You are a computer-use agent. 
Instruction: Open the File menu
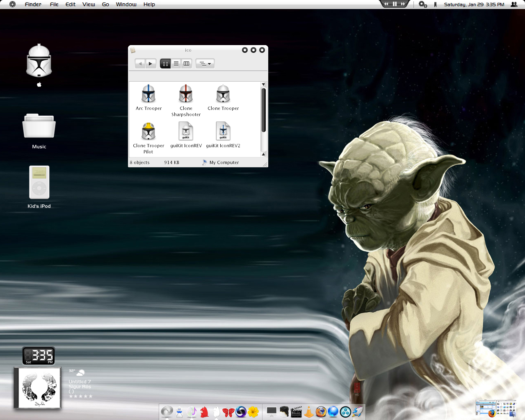pyautogui.click(x=54, y=5)
